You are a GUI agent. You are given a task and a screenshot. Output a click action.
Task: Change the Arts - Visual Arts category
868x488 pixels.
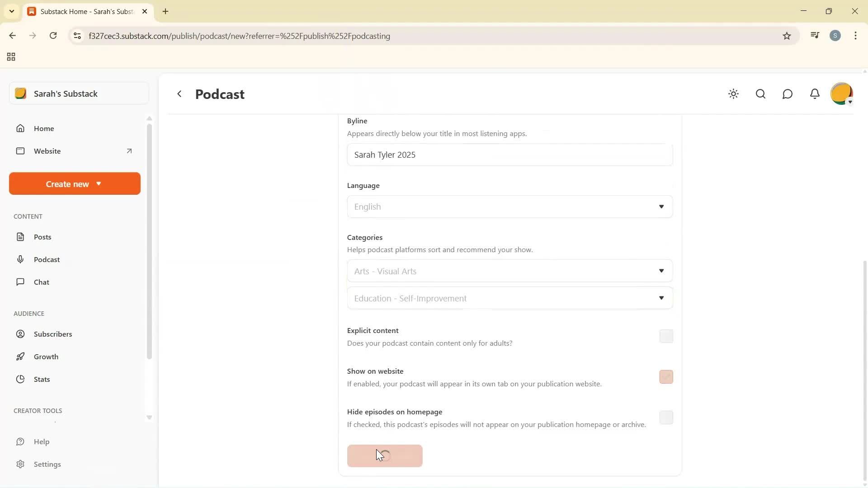[509, 271]
